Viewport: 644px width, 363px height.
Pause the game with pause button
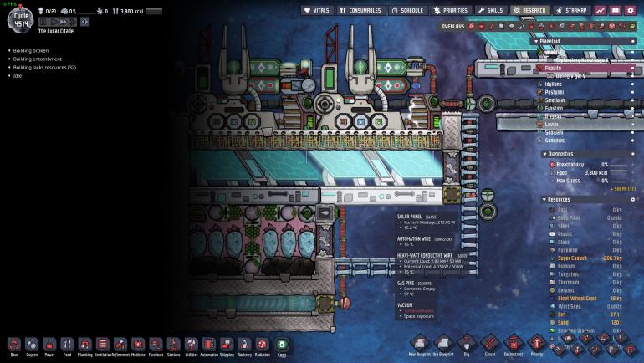[43, 22]
